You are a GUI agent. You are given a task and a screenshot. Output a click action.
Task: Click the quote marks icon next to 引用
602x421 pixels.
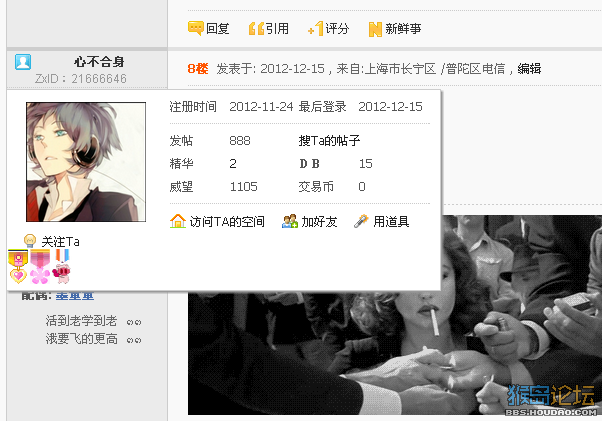(x=256, y=28)
